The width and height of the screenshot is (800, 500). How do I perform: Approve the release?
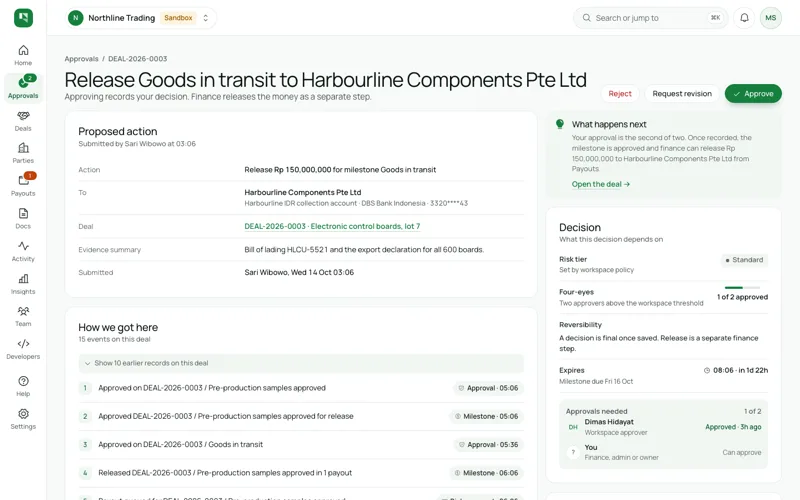pos(753,94)
